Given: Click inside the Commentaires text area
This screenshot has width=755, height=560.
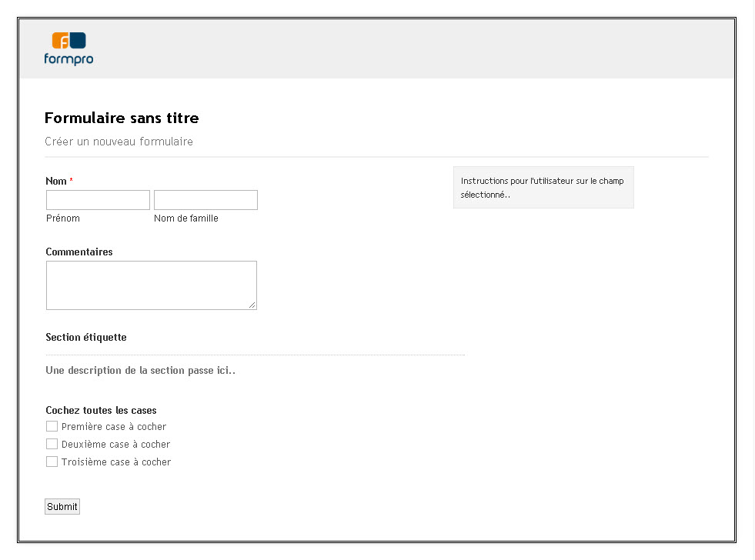Looking at the screenshot, I should click(151, 285).
